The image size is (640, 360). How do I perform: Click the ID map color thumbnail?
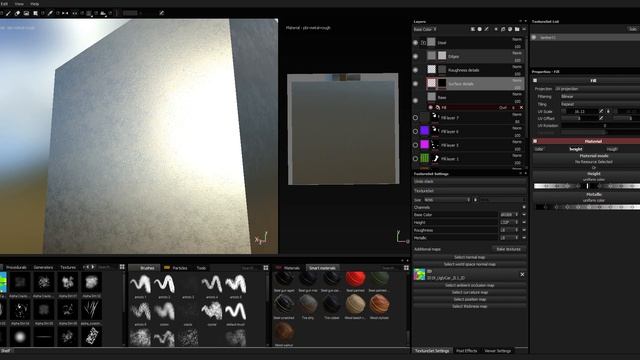tap(419, 274)
